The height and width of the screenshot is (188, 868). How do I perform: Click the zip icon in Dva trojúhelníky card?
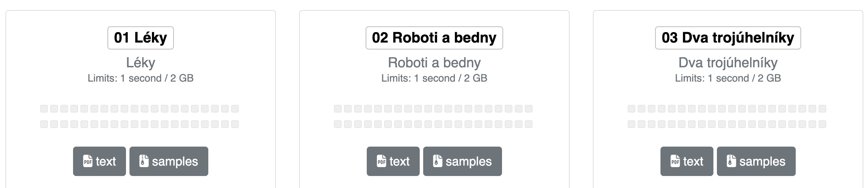pos(731,161)
